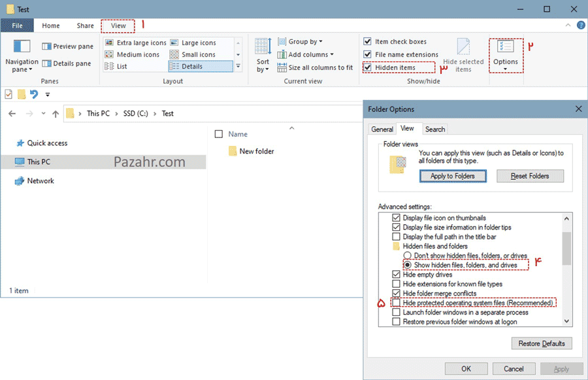Viewport: 588px width, 380px height.
Task: Click This PC in the address bar
Action: click(98, 113)
